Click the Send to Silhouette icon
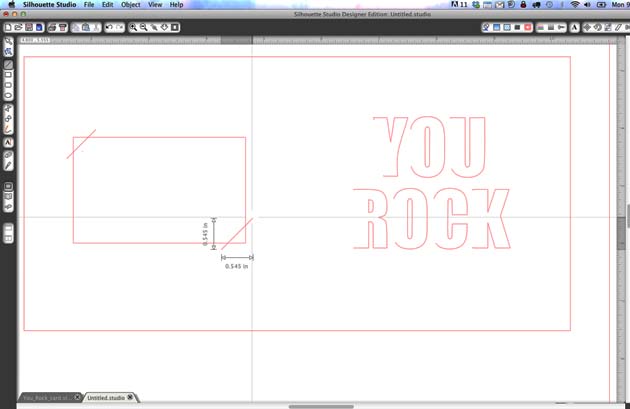The image size is (630, 409). tap(63, 27)
